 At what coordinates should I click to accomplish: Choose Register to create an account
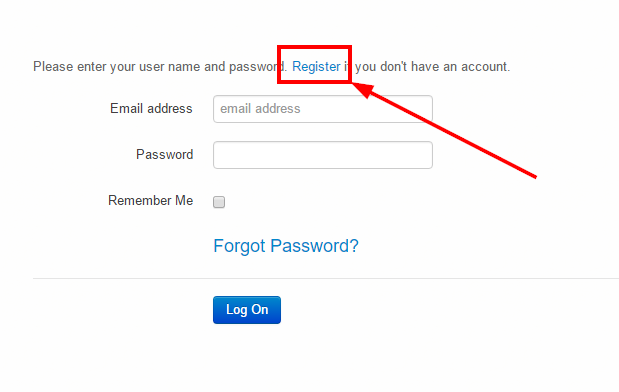tap(316, 67)
